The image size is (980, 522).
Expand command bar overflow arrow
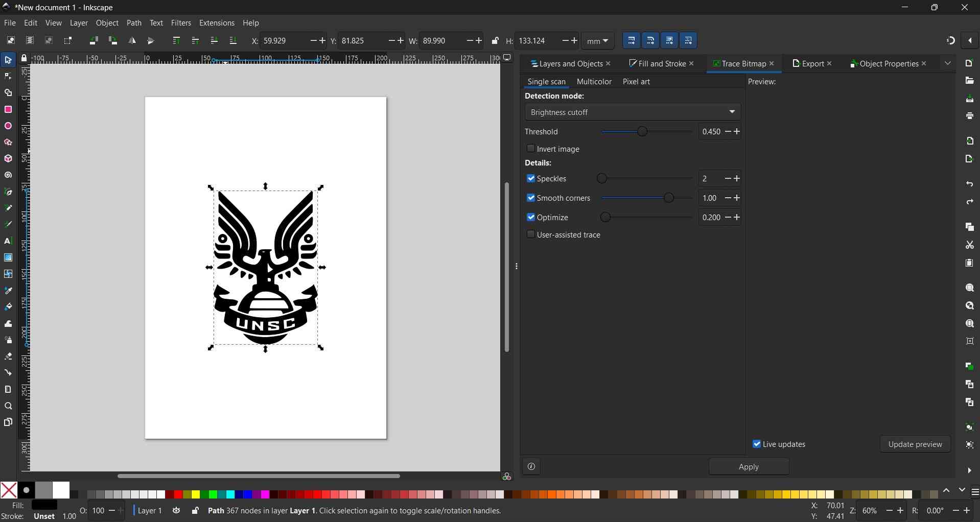(969, 470)
